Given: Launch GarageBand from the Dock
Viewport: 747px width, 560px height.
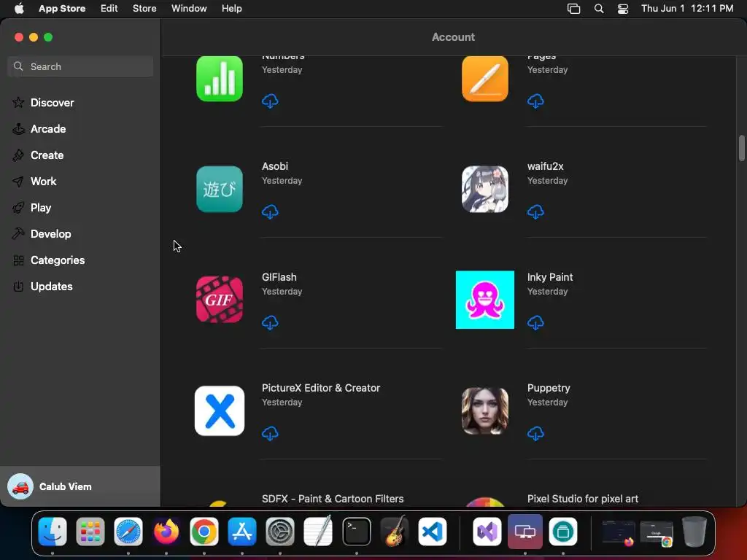Looking at the screenshot, I should [x=395, y=532].
